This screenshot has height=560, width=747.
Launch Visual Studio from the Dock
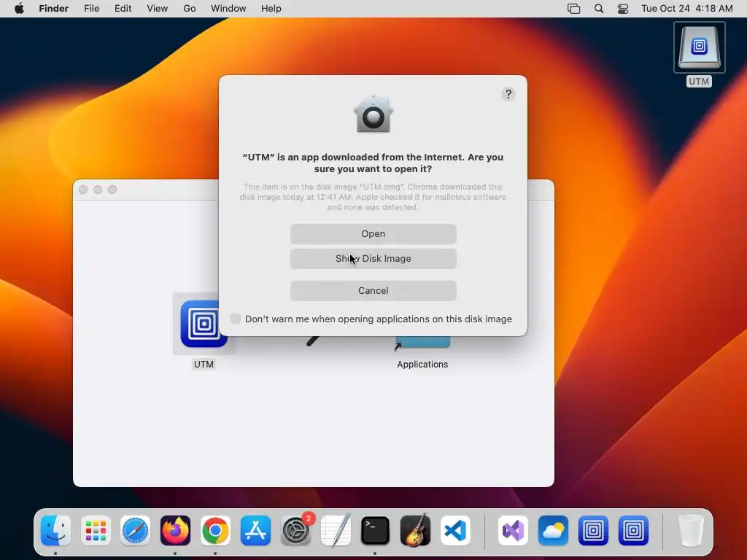(x=513, y=531)
